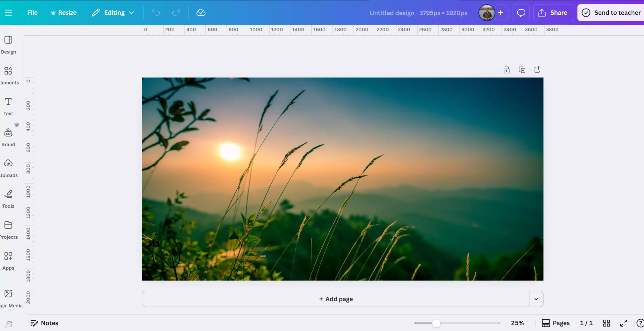Click the redo arrow
This screenshot has width=644, height=331.
click(176, 13)
